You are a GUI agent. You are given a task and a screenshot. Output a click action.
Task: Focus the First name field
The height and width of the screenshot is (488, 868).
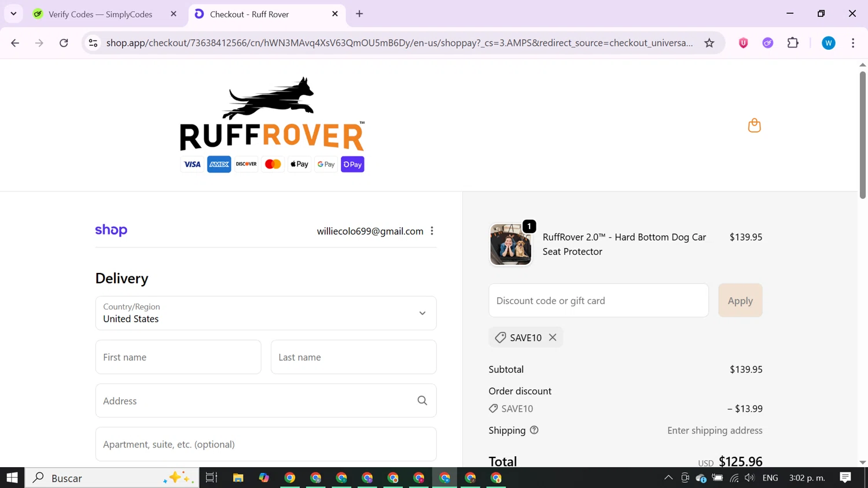(x=178, y=357)
